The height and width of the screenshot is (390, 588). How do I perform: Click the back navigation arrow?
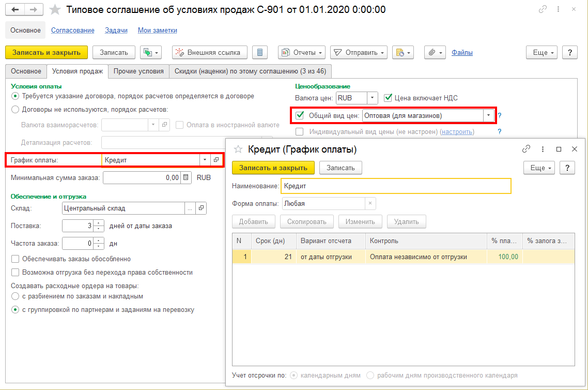click(16, 10)
